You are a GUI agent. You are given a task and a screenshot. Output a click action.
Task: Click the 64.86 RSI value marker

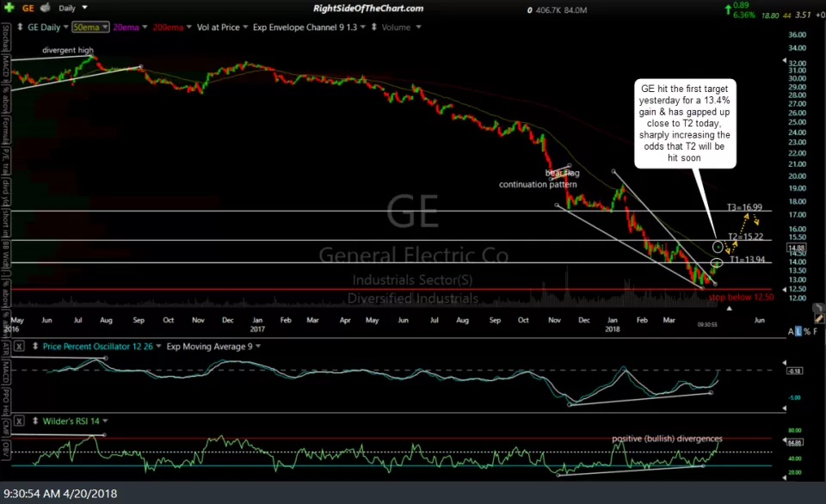pos(794,442)
